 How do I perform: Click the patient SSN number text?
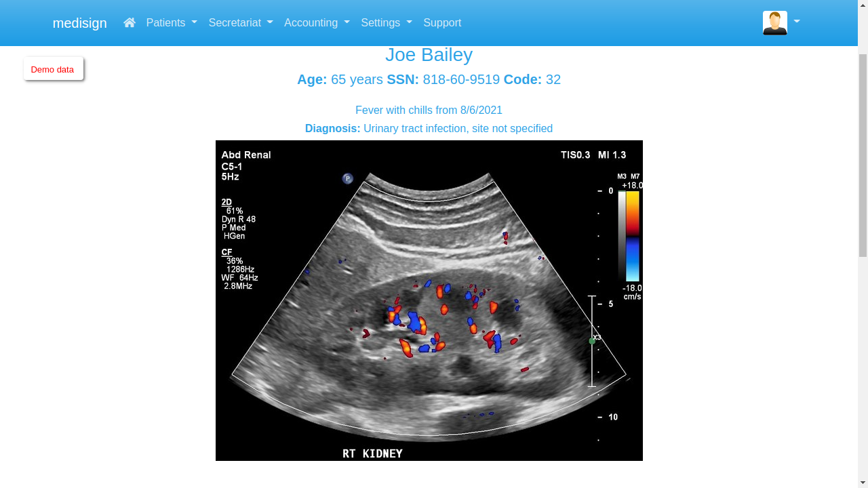[x=462, y=79]
